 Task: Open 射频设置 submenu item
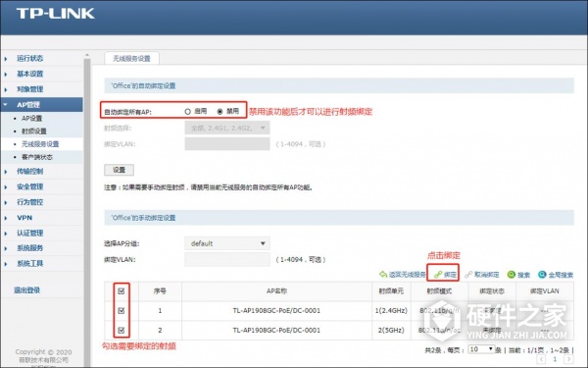[34, 131]
